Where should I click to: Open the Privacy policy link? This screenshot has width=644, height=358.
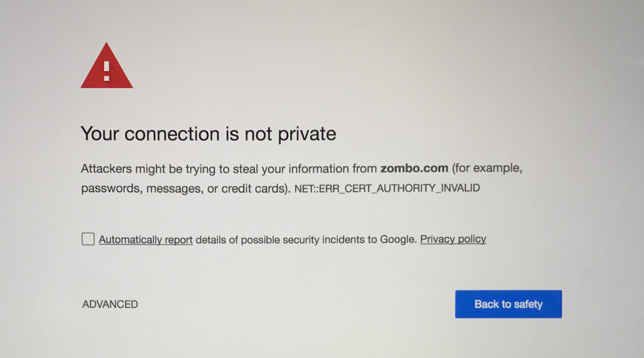[x=454, y=239]
